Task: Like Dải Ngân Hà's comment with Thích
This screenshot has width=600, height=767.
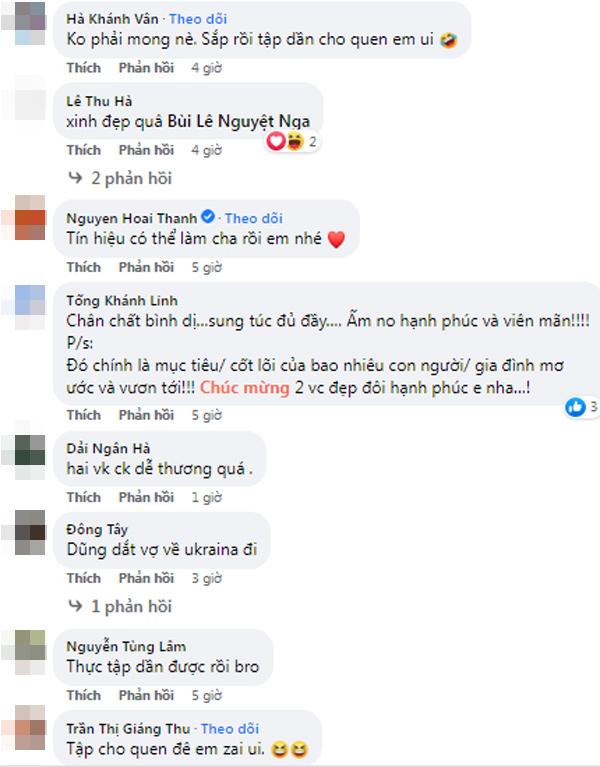Action: [84, 497]
